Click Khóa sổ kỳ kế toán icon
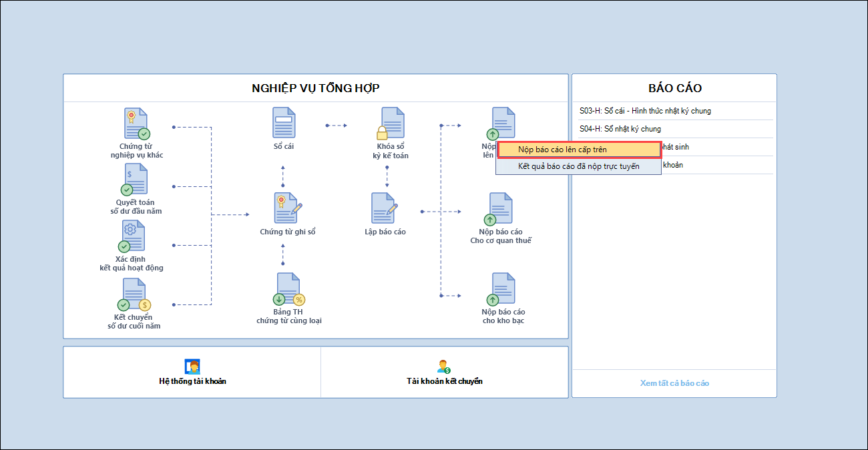This screenshot has width=868, height=450. [x=391, y=124]
